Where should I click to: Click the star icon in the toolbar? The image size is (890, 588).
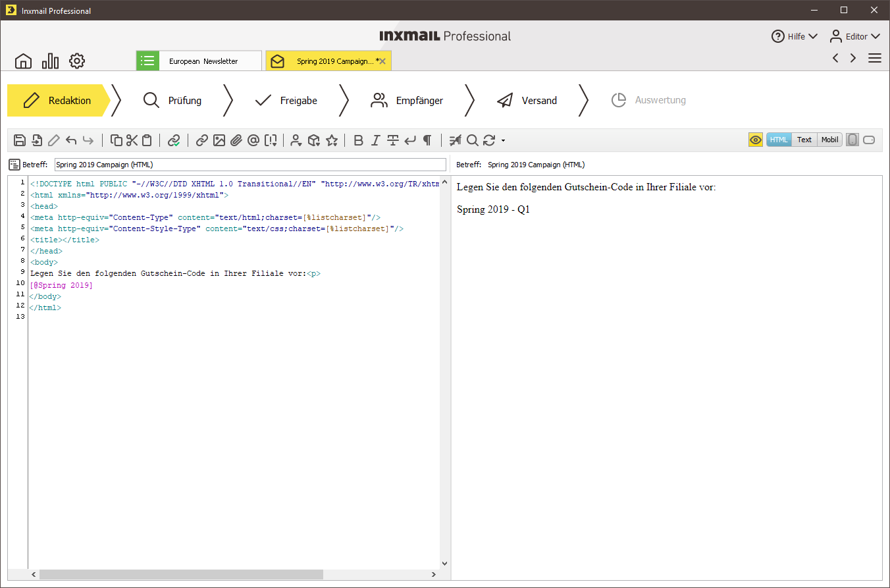pyautogui.click(x=332, y=140)
